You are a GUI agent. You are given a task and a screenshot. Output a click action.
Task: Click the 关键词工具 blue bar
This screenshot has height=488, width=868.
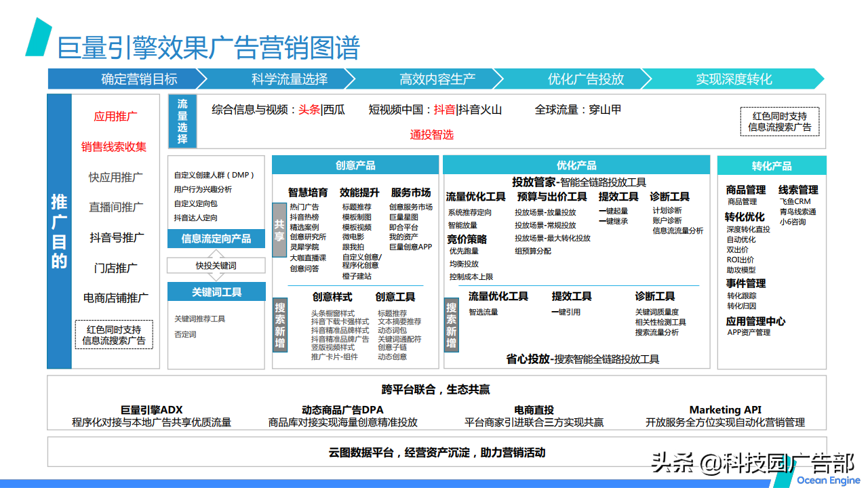(x=216, y=292)
